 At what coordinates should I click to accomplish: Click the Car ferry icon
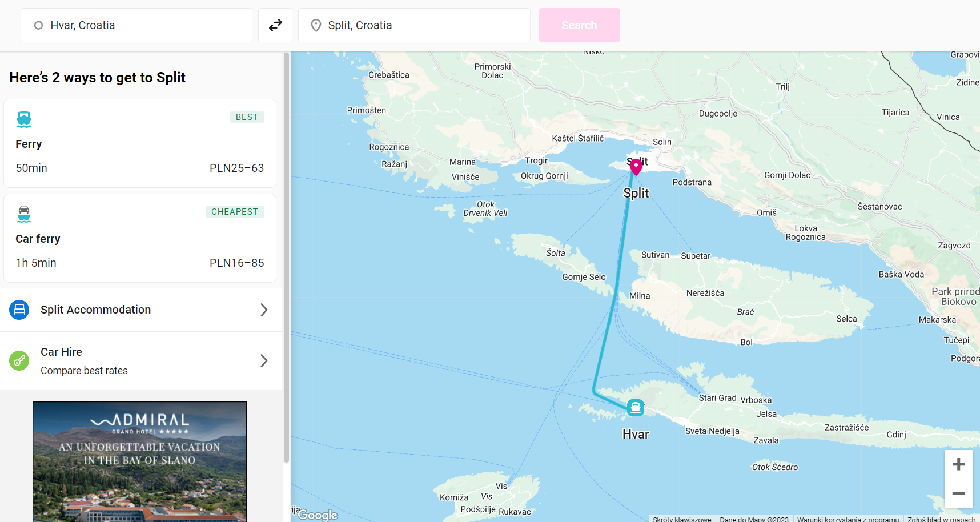(24, 214)
